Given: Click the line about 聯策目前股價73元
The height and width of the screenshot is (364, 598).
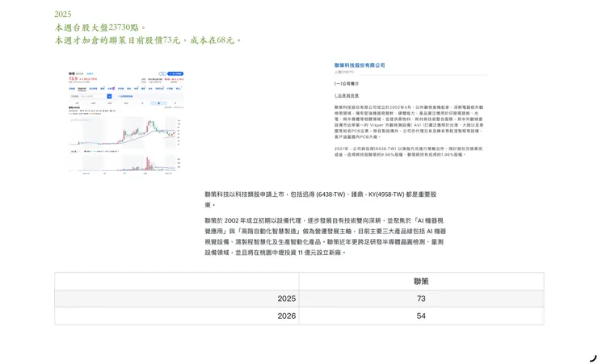Looking at the screenshot, I should tap(148, 40).
